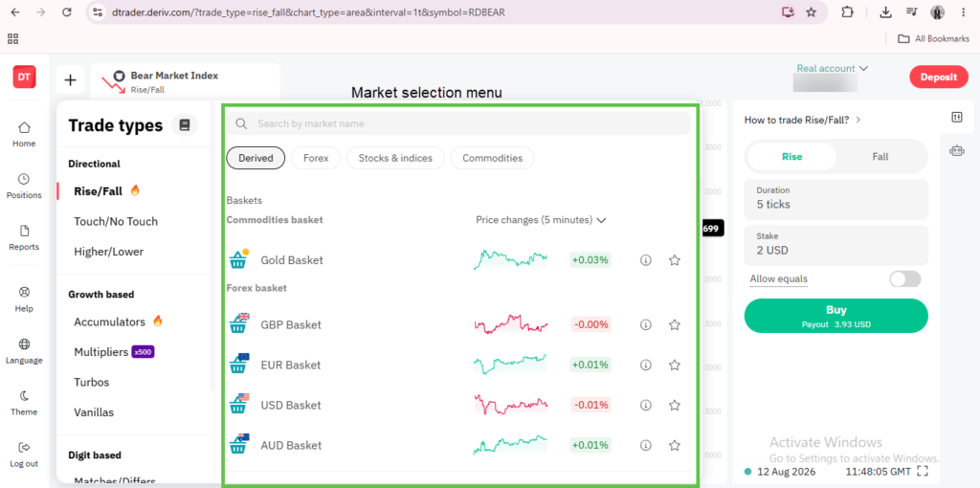Favourite the GBP Basket with its star
This screenshot has width=980, height=488.
click(675, 325)
